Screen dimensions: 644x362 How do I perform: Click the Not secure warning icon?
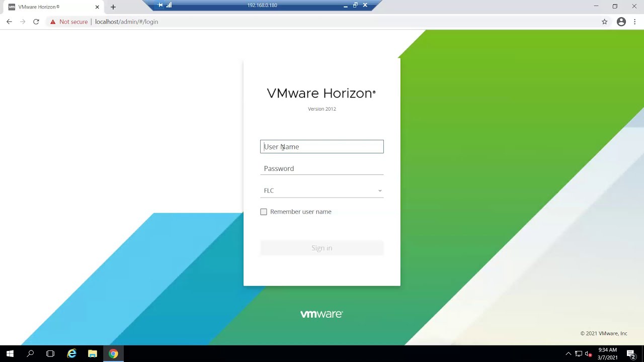(53, 22)
